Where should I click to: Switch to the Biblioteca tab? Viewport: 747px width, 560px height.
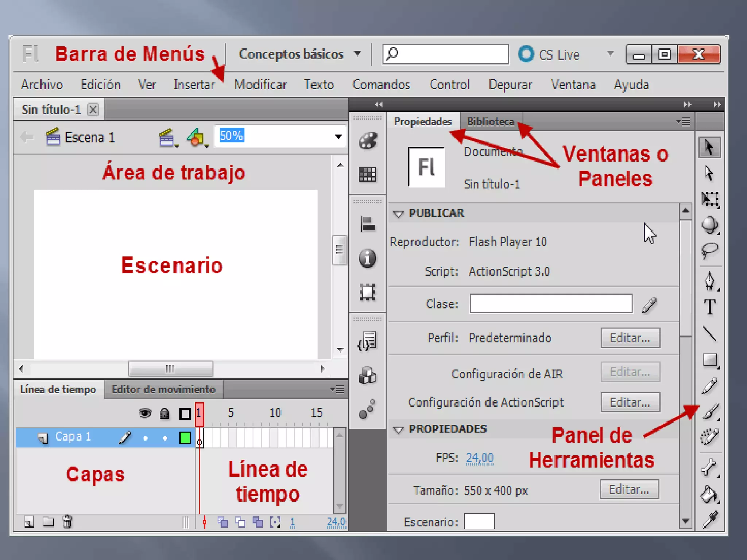[490, 121]
